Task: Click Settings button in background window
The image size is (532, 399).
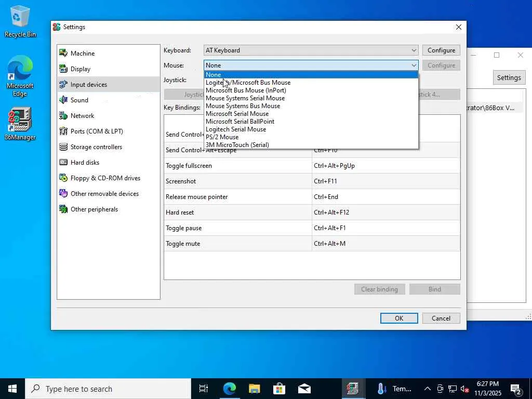Action: [509, 78]
